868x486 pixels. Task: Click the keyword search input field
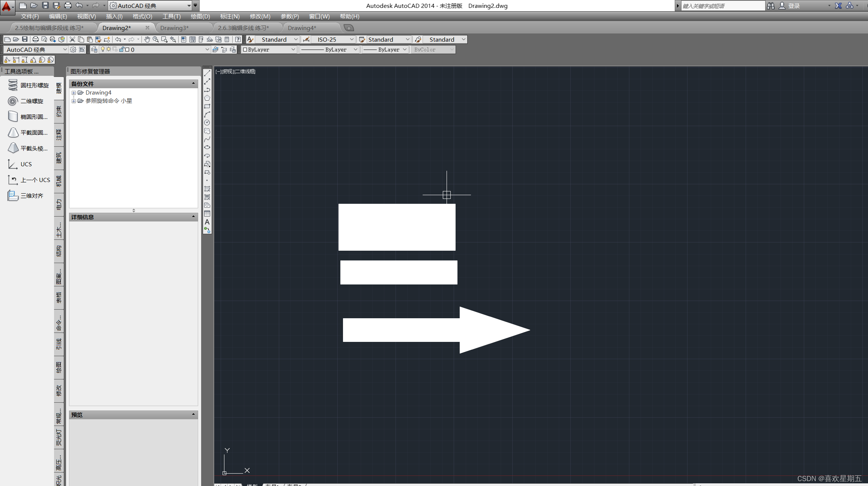point(722,6)
